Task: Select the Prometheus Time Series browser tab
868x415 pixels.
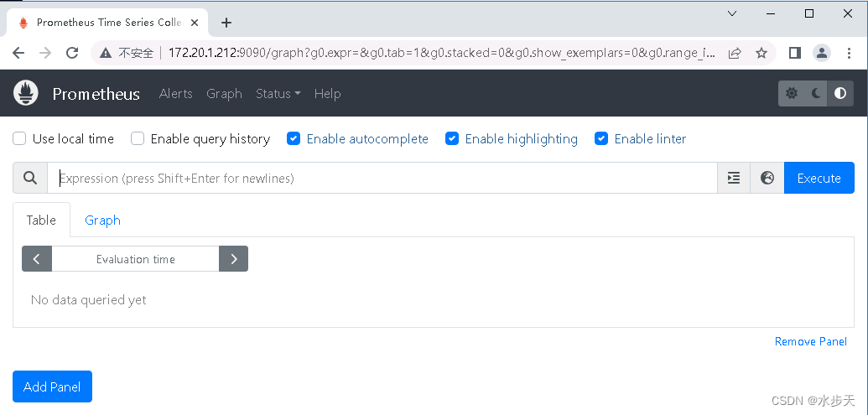Action: click(108, 23)
